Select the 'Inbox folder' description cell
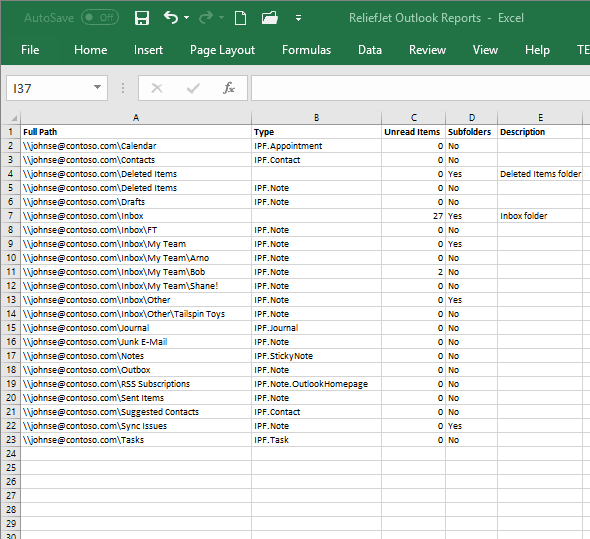 pos(540,216)
